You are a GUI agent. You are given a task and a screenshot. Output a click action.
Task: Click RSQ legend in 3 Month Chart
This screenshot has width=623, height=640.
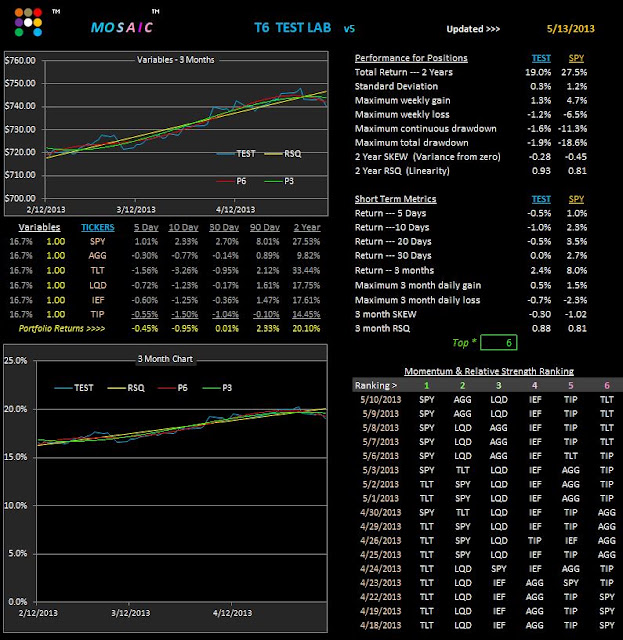(126, 387)
